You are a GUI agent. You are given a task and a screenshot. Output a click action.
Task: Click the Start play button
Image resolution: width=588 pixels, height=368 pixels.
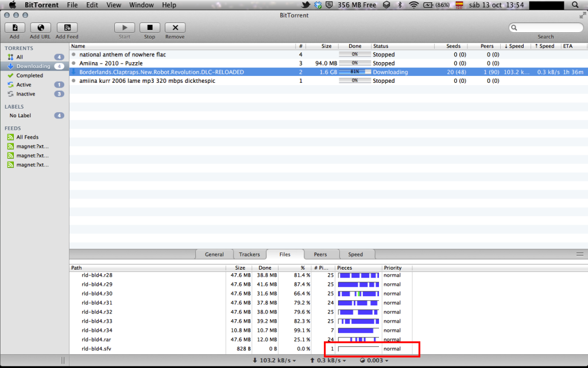tap(125, 28)
